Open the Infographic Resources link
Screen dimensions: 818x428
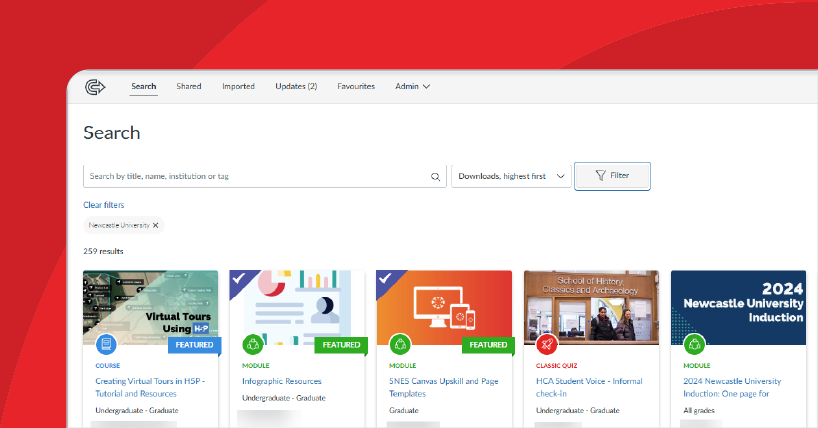point(282,382)
